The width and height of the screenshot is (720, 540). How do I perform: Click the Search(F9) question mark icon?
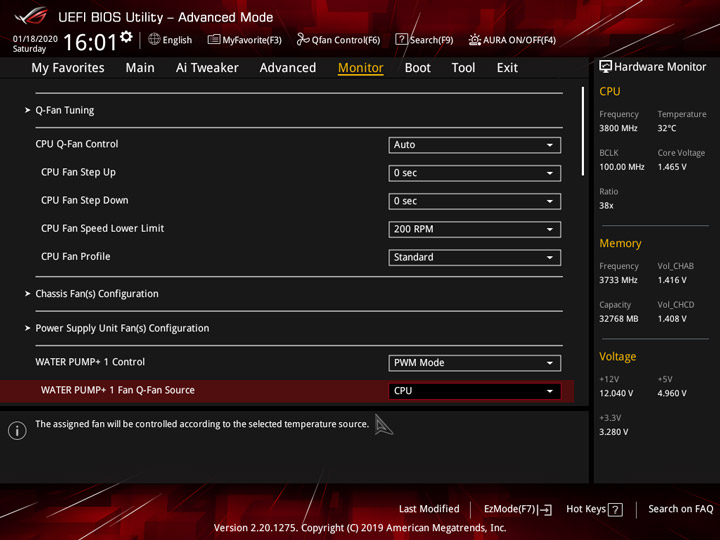(x=401, y=39)
